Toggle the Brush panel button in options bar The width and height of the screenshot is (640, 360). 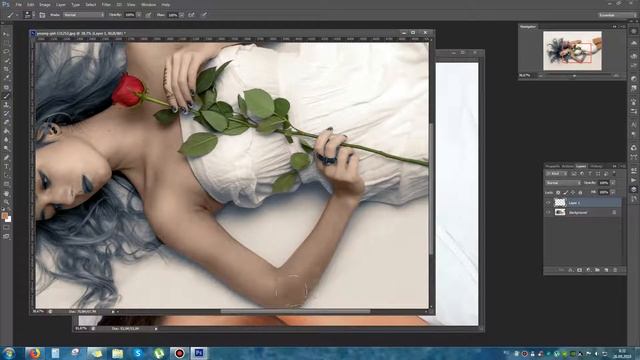[42, 15]
